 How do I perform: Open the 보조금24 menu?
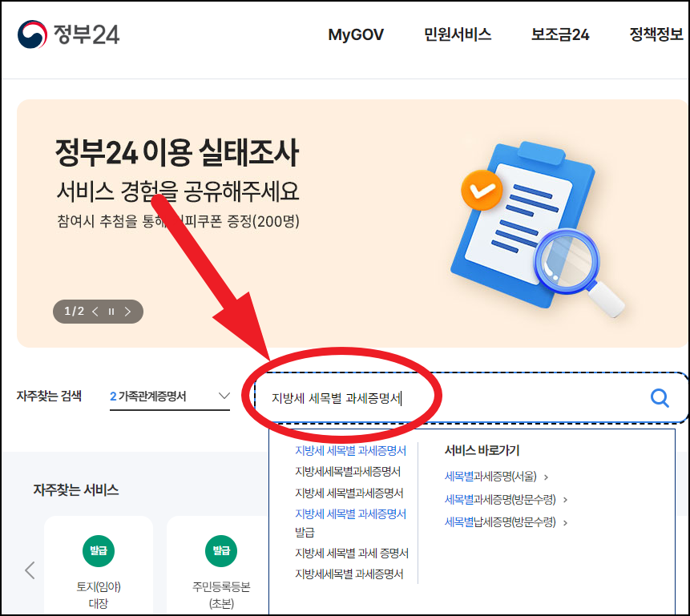559,34
